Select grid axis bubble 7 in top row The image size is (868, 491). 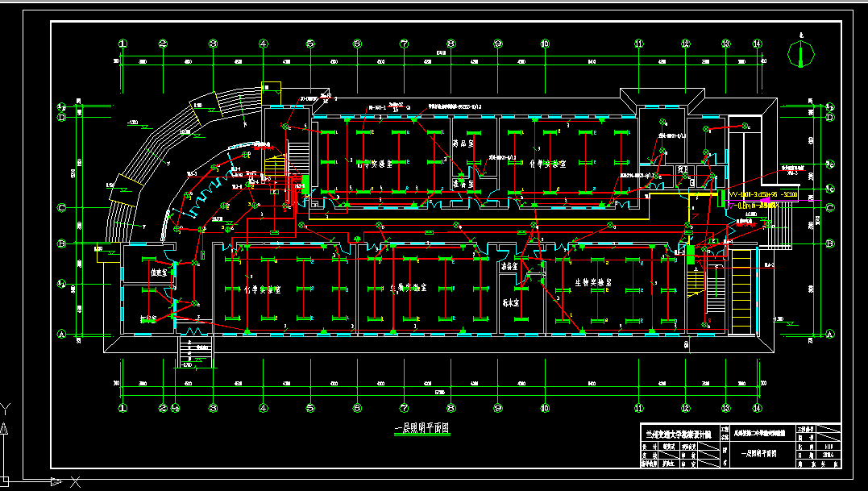click(x=404, y=44)
